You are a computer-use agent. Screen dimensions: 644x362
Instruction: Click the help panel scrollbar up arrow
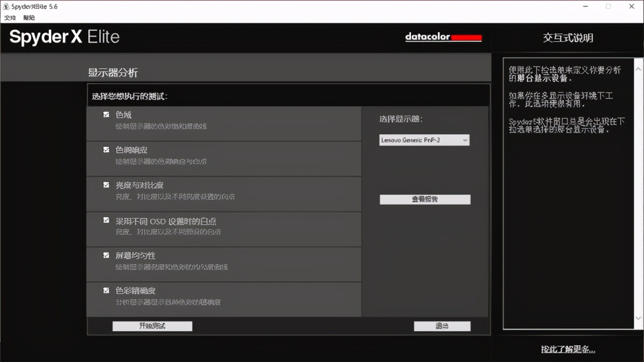[x=638, y=69]
